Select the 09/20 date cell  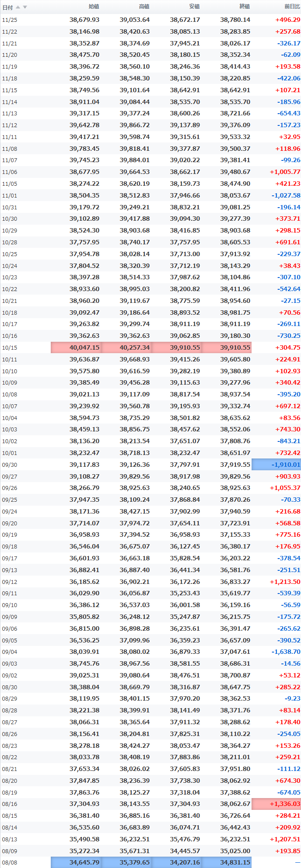(x=10, y=524)
